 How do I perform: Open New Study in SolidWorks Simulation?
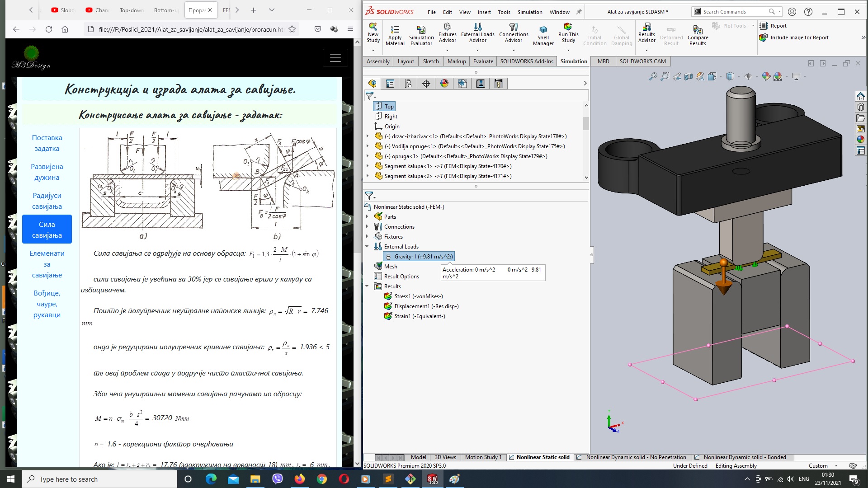(x=373, y=34)
